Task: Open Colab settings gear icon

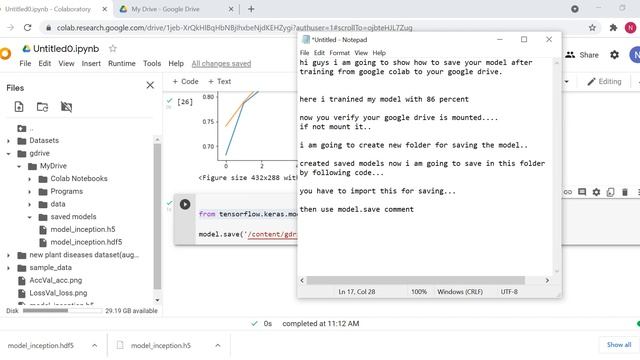Action: pos(614,55)
